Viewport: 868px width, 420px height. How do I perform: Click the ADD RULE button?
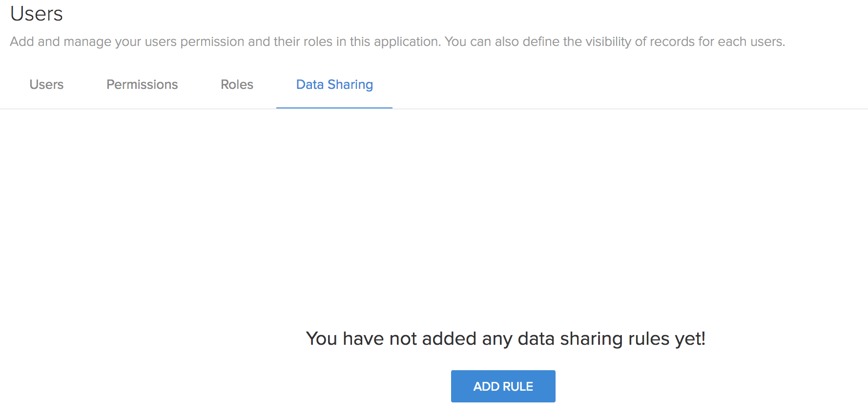503,386
